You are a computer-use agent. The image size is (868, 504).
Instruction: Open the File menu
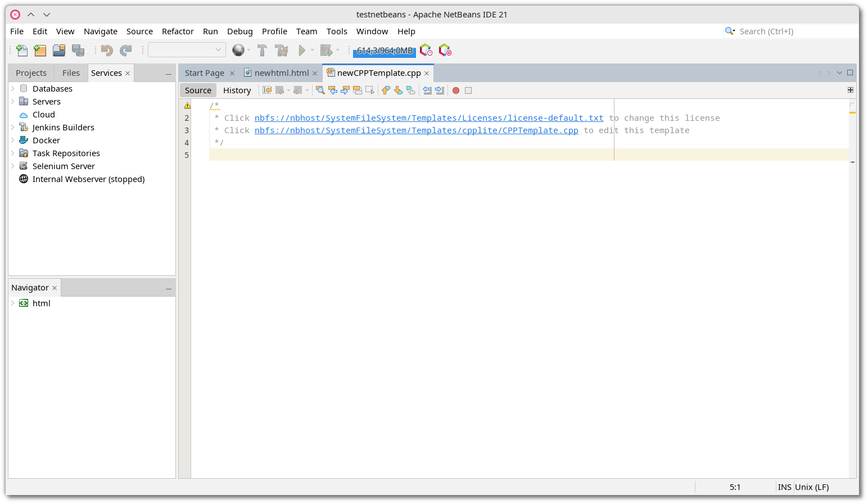click(x=17, y=31)
